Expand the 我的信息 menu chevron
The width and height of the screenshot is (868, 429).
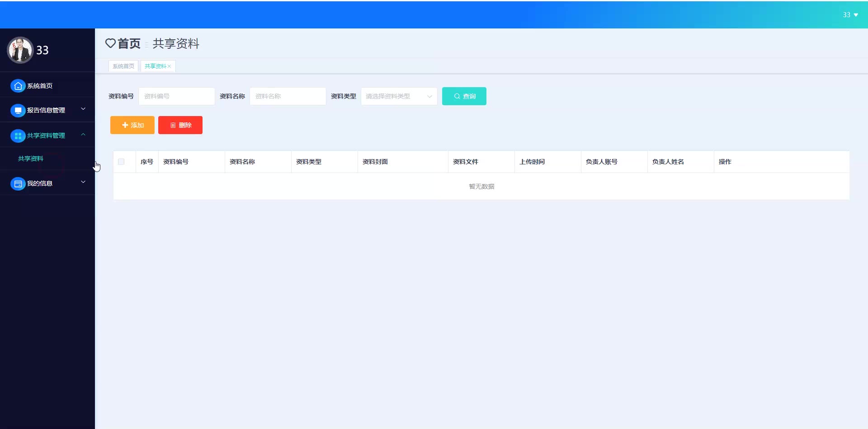click(x=83, y=182)
